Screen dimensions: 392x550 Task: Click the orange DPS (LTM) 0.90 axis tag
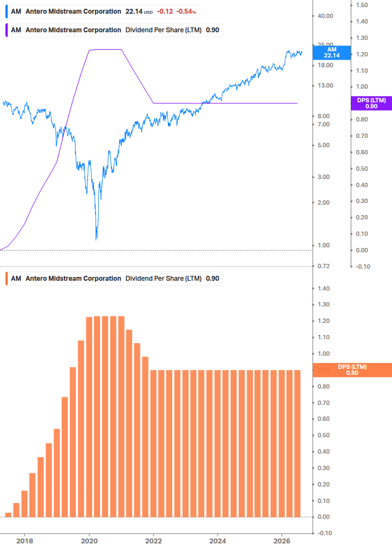tap(352, 370)
